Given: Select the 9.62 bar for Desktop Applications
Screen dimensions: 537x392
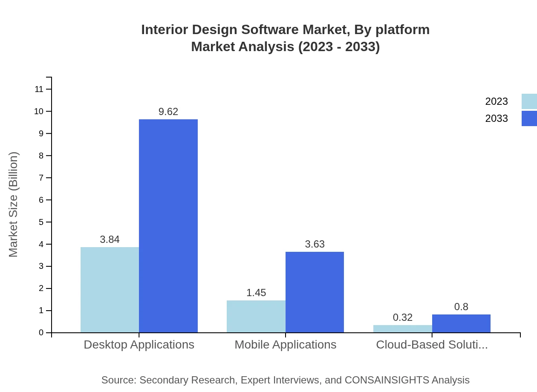Looking at the screenshot, I should click(x=168, y=226).
